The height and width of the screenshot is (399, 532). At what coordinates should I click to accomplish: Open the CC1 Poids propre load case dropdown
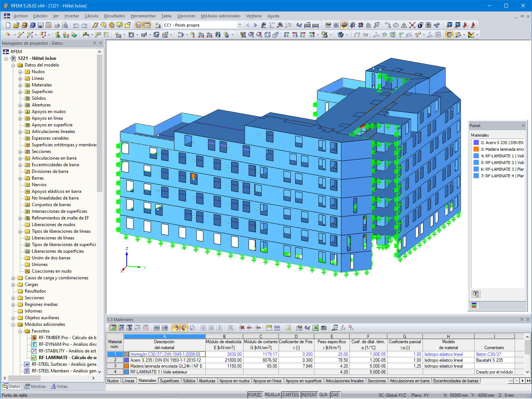pos(239,25)
